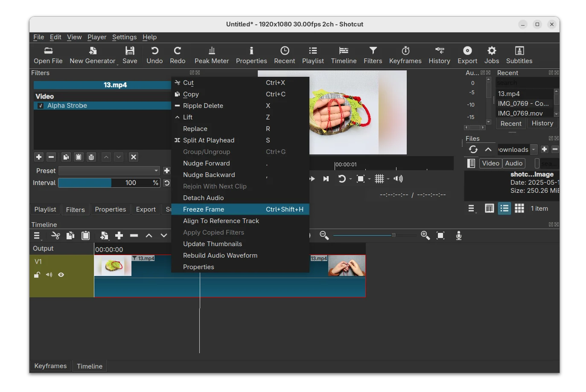
Task: Save the project with Save icon
Action: 130,55
